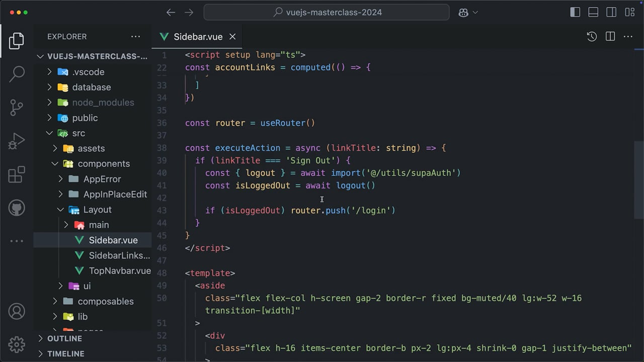Click isLoggedOut declaration on line 41
The width and height of the screenshot is (644, 362).
[x=263, y=186]
